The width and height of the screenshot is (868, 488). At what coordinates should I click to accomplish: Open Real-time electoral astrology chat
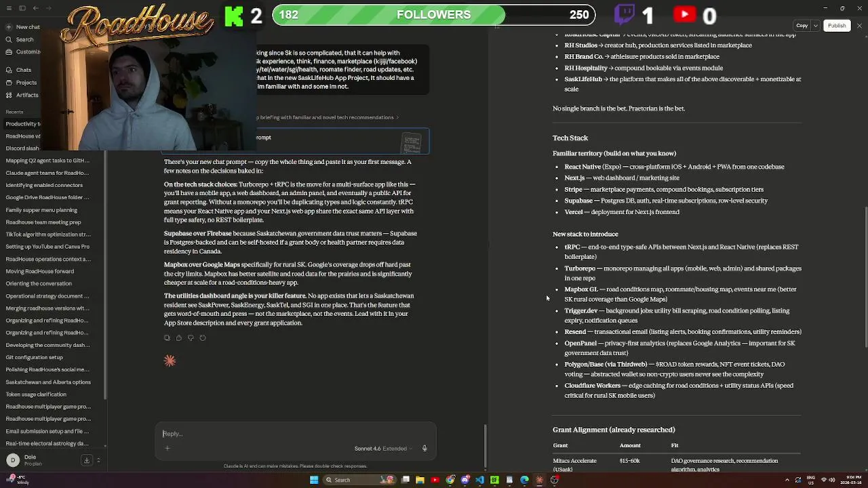49,443
